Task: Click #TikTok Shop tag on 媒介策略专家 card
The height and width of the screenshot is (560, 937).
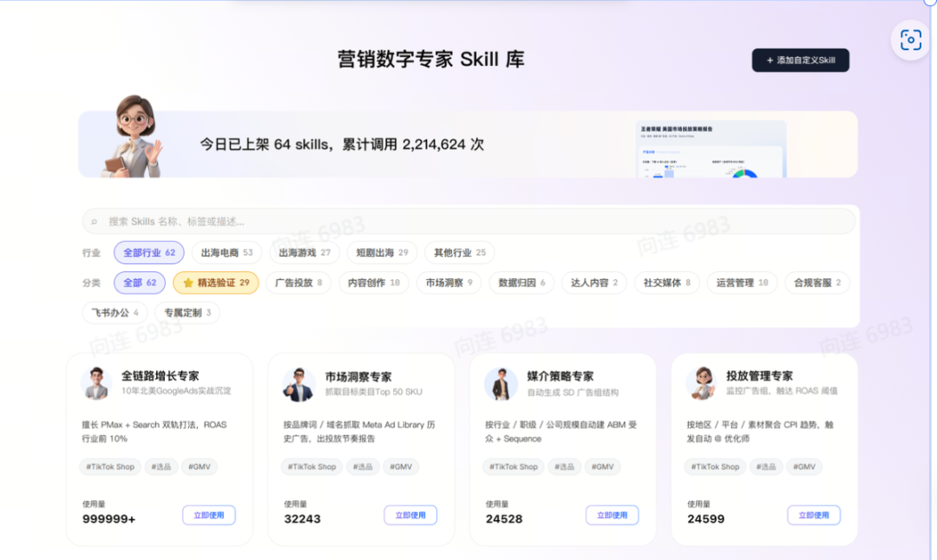Action: click(514, 467)
